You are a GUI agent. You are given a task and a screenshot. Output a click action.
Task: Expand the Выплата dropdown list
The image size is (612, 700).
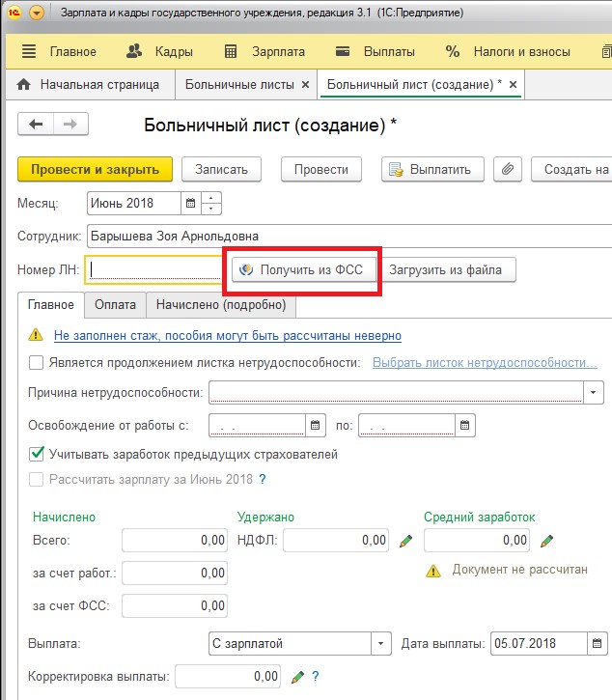[382, 644]
